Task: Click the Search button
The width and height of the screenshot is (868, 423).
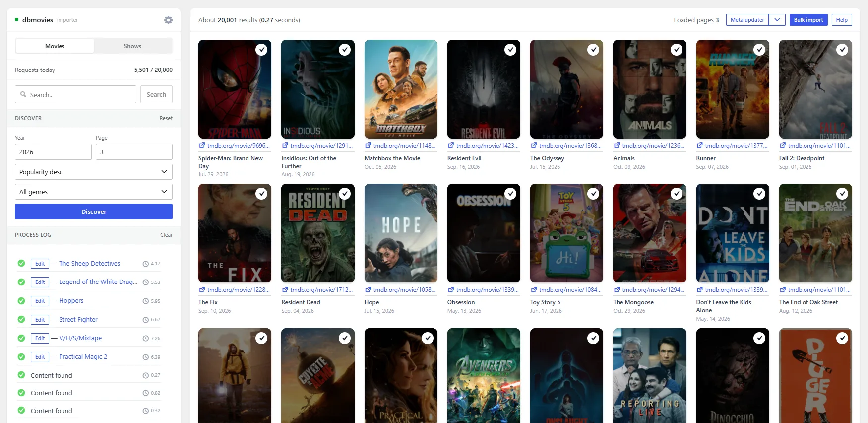Action: coord(156,94)
